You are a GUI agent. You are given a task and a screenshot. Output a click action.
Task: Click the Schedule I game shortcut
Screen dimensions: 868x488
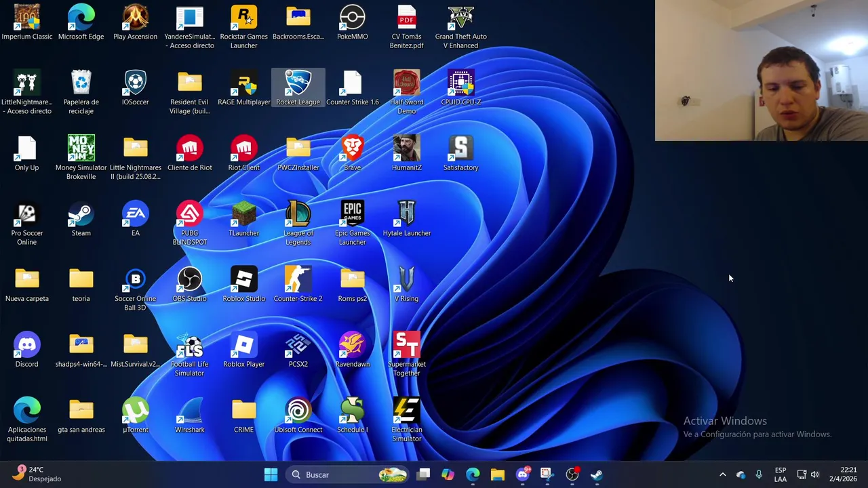[353, 415]
